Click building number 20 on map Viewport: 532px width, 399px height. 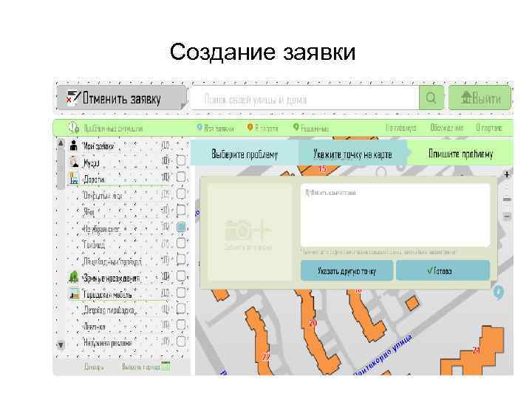[313, 322]
